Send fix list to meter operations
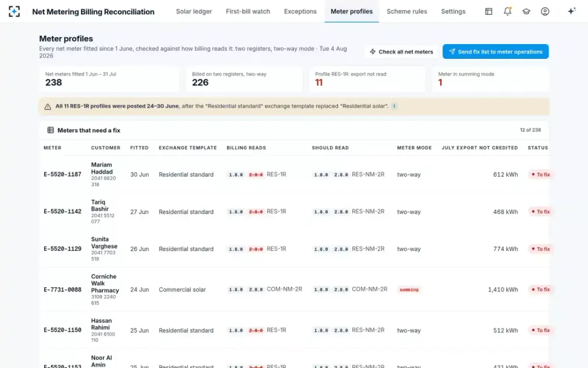 pos(495,52)
